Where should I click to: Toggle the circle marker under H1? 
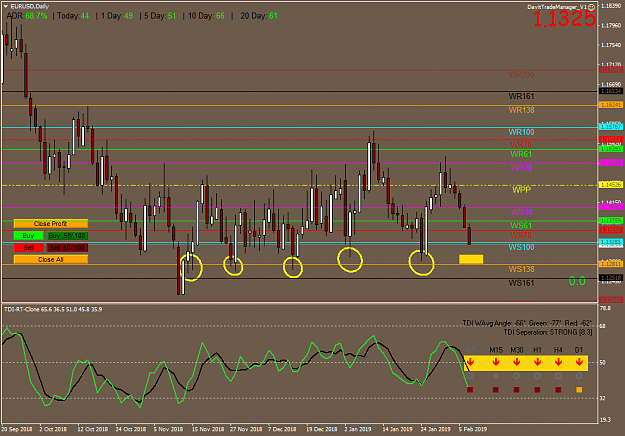537,376
